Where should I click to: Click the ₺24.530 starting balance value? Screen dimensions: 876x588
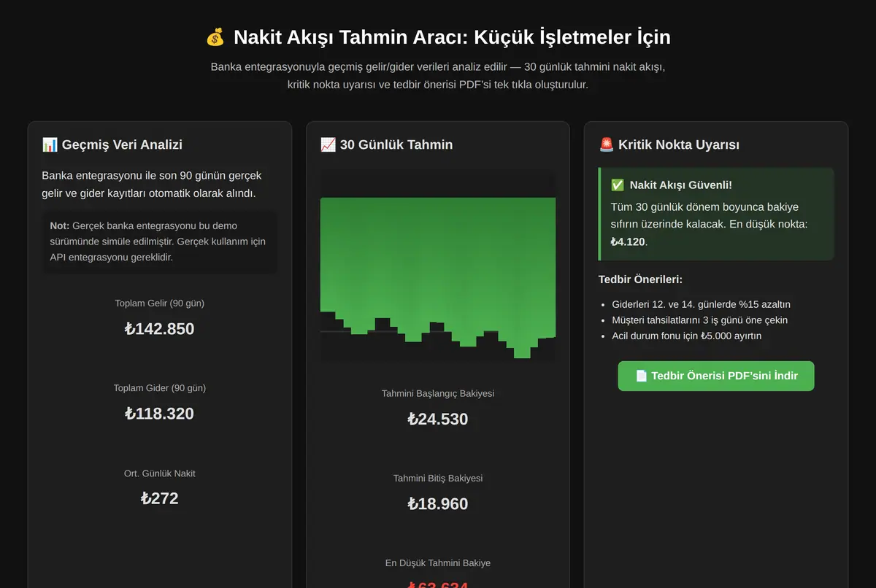tap(438, 419)
